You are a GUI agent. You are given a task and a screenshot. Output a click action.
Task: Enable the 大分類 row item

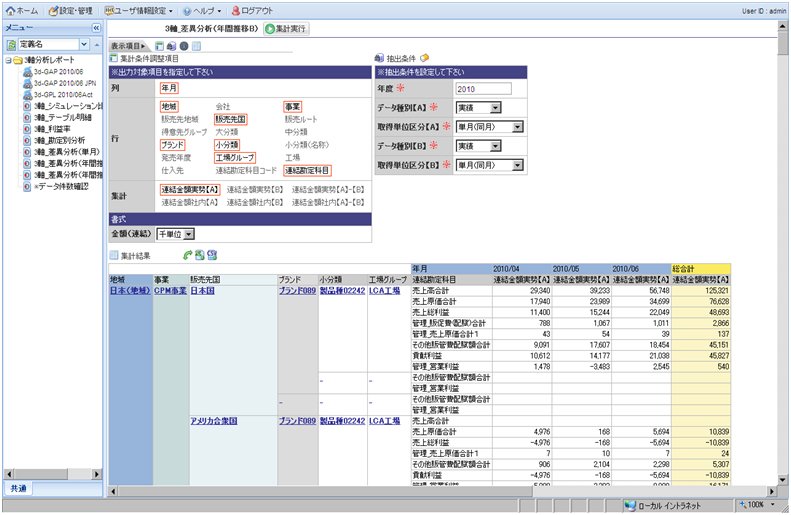tap(227, 132)
